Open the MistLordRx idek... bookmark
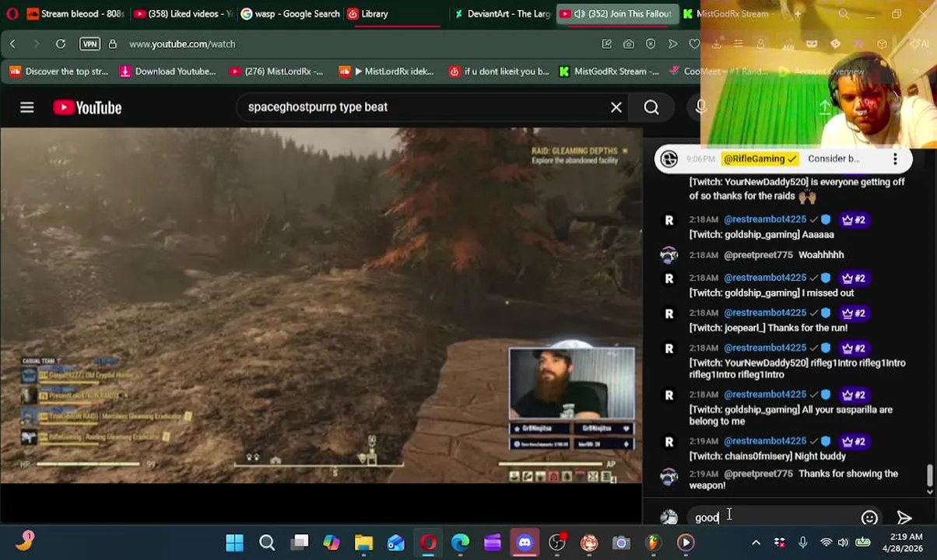The width and height of the screenshot is (937, 560). [x=387, y=72]
